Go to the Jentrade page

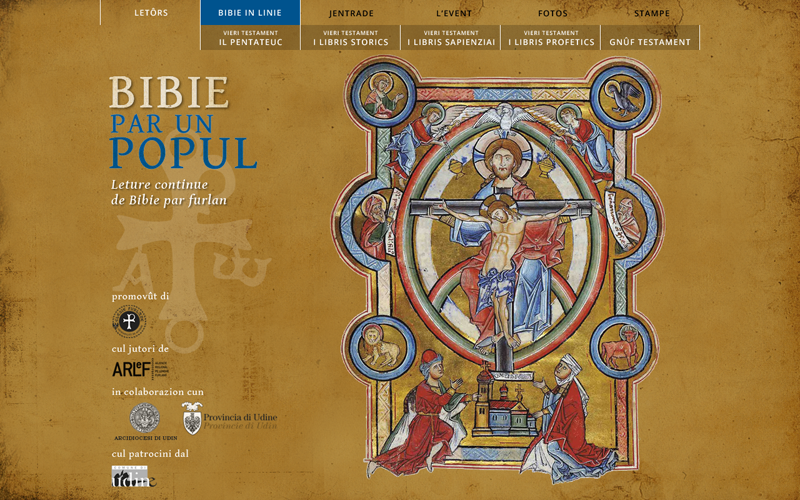pyautogui.click(x=351, y=13)
